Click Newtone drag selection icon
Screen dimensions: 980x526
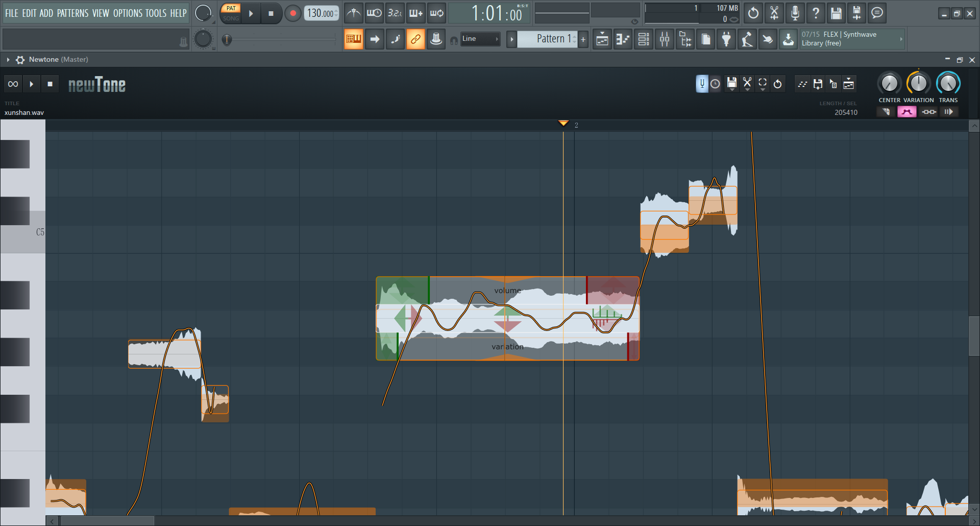[833, 84]
